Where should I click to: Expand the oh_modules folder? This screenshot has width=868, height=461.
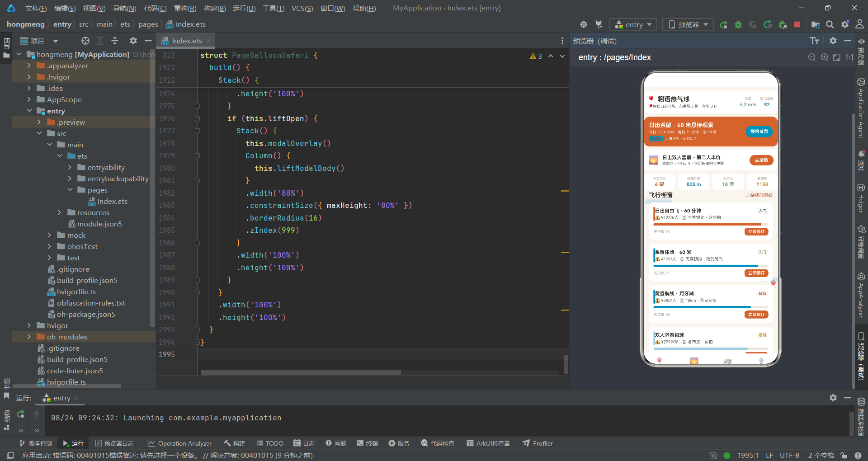[29, 337]
